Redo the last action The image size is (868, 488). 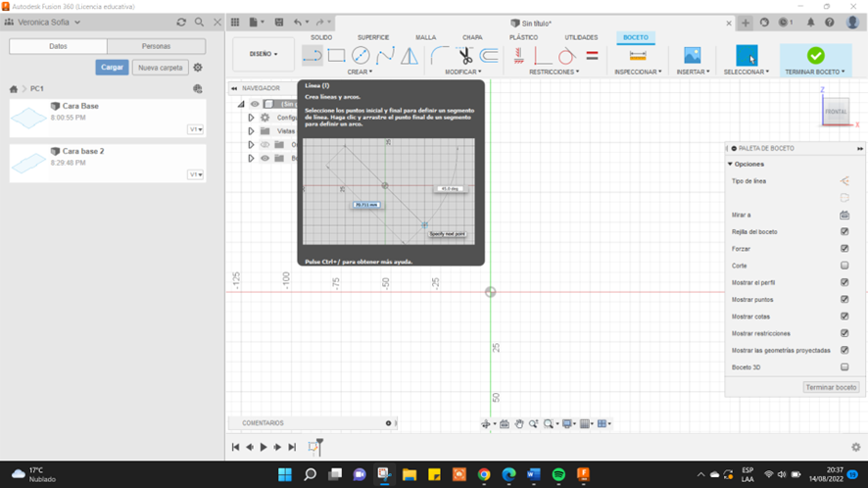(319, 23)
